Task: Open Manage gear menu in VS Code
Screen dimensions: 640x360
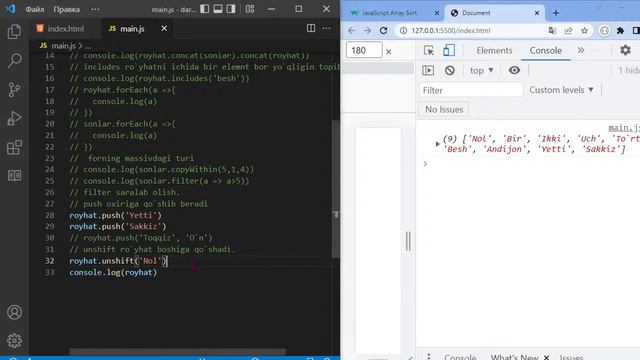Action: click(14, 340)
